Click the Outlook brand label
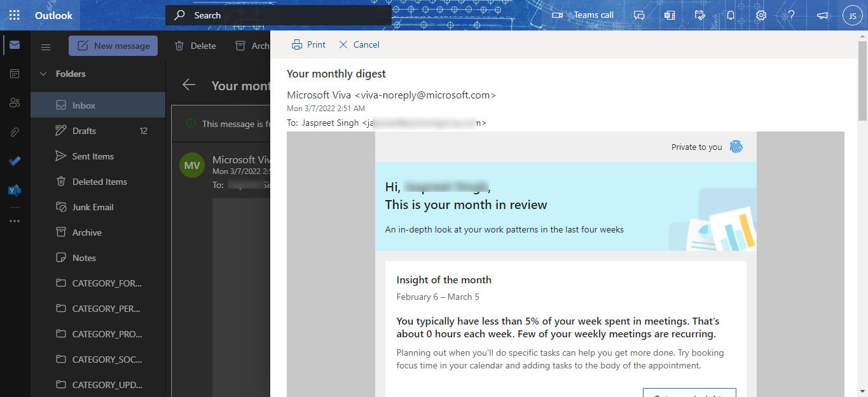This screenshot has width=868, height=397. point(53,15)
